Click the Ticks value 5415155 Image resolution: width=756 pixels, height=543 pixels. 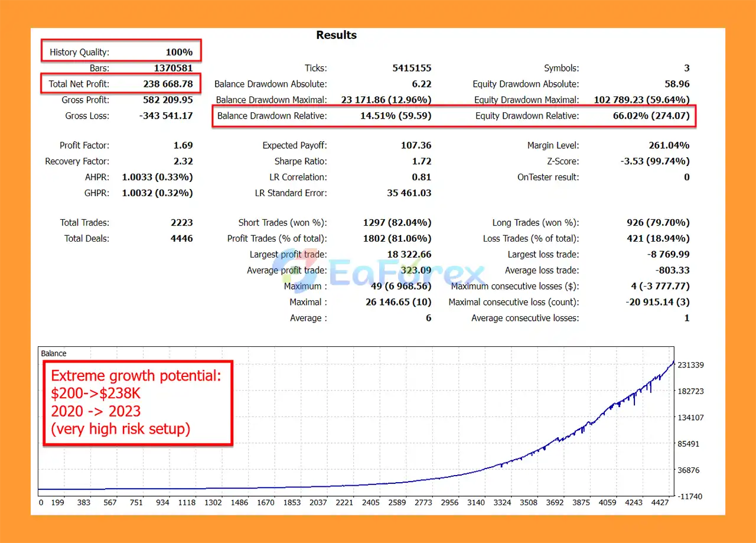click(x=412, y=68)
